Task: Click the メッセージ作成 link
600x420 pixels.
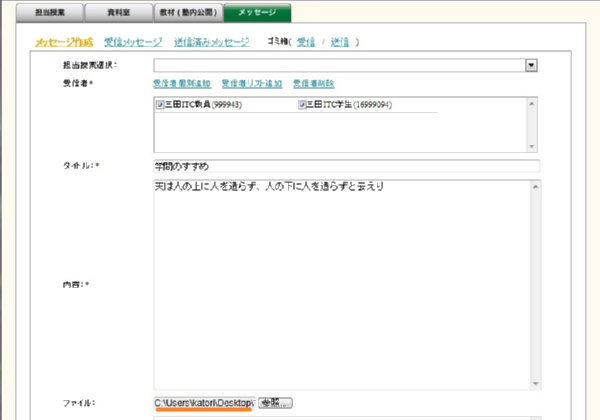Action: 63,42
